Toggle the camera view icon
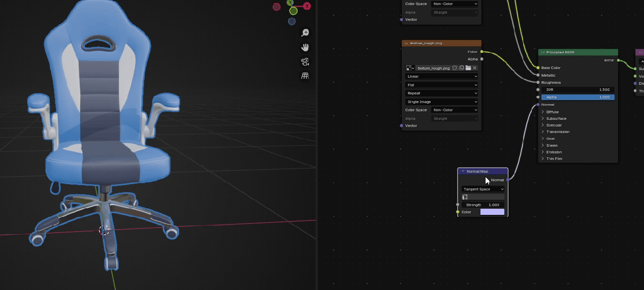 305,62
